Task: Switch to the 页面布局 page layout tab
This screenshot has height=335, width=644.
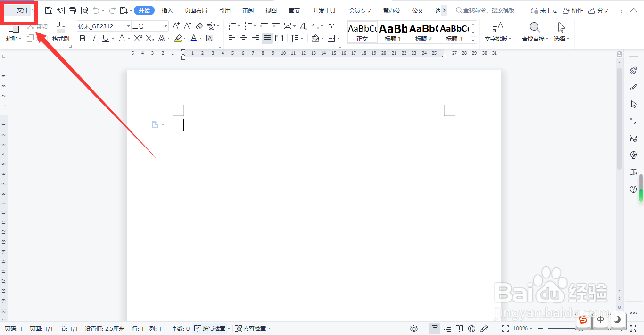Action: (x=196, y=10)
